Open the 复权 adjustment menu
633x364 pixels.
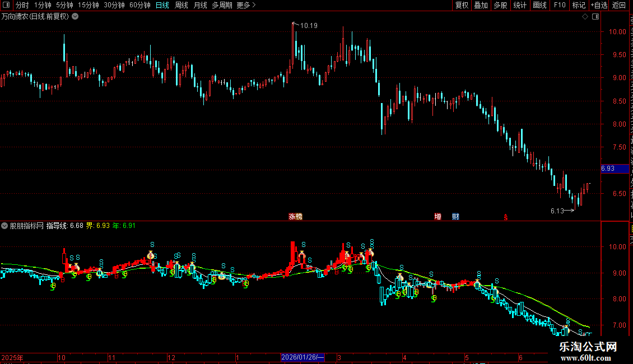click(462, 5)
